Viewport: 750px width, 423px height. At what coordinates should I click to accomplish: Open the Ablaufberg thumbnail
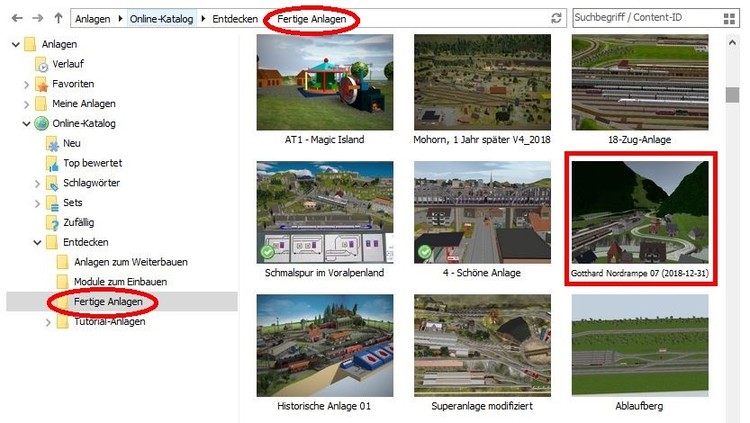click(640, 345)
